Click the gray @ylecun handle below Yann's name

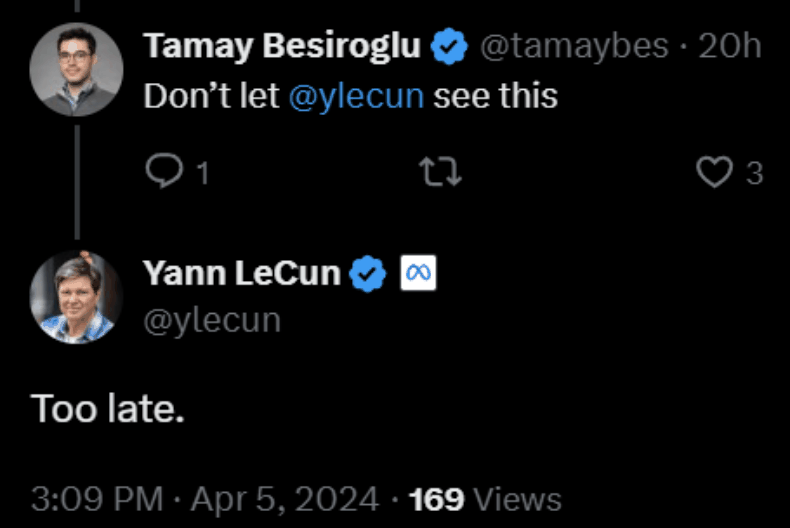[x=212, y=320]
